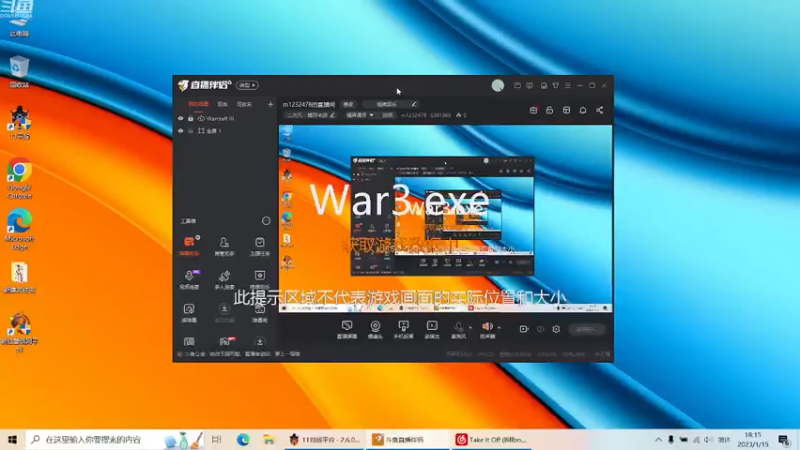Click the taskbar search box
The height and width of the screenshot is (450, 800).
pos(115,439)
